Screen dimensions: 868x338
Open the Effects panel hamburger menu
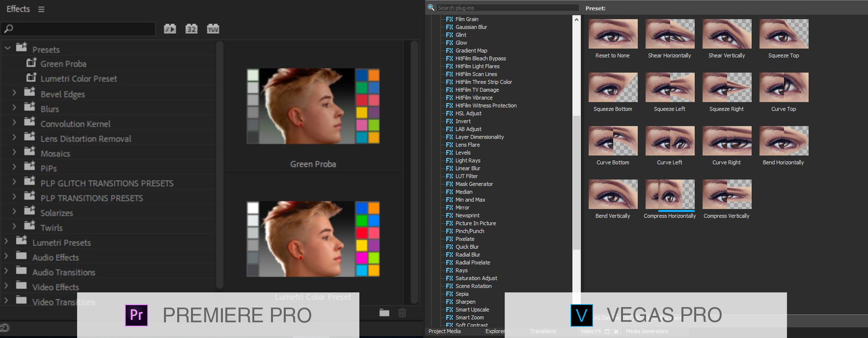(41, 9)
